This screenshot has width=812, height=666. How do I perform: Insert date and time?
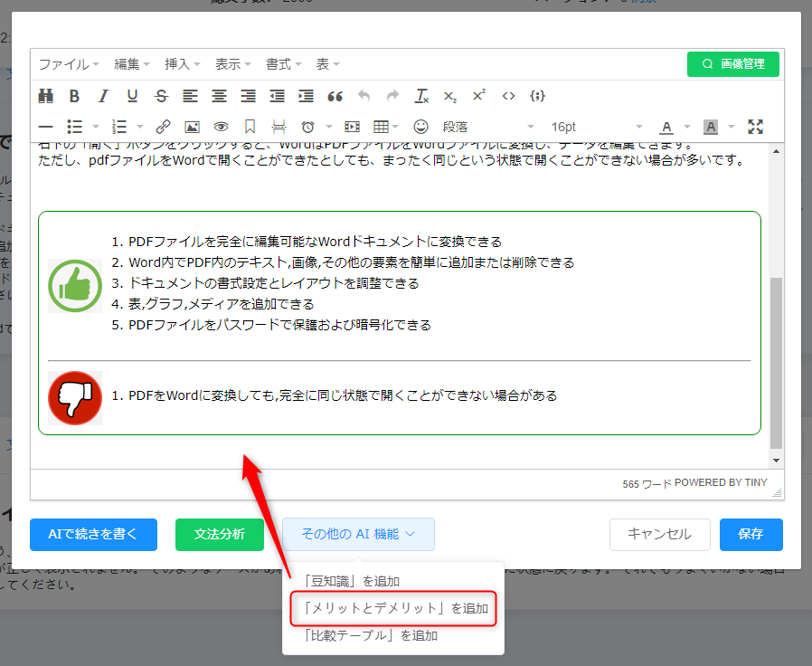click(x=308, y=127)
